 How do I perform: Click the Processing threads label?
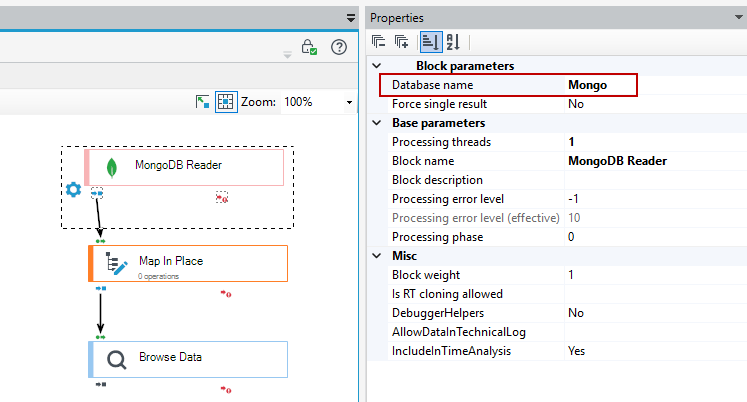coord(441,142)
